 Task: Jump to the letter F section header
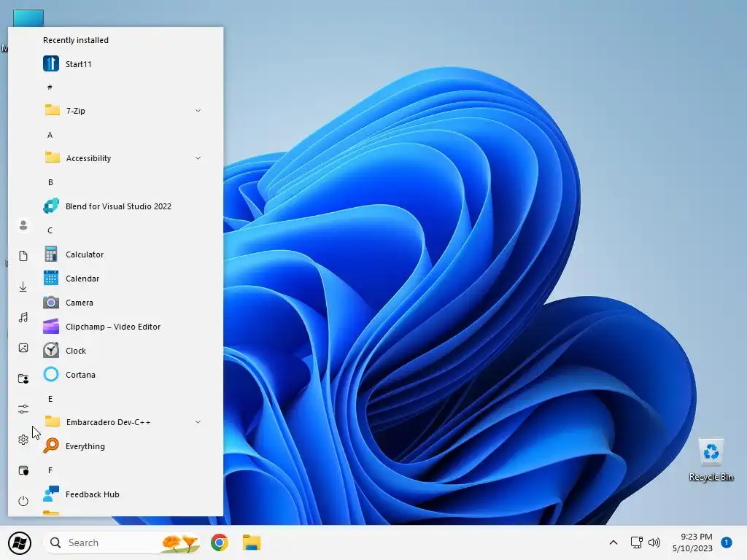tap(50, 470)
